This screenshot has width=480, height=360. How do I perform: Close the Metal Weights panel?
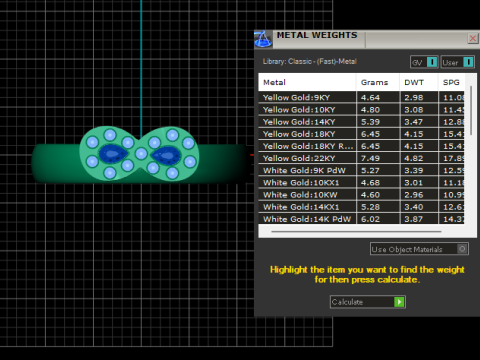(x=473, y=39)
